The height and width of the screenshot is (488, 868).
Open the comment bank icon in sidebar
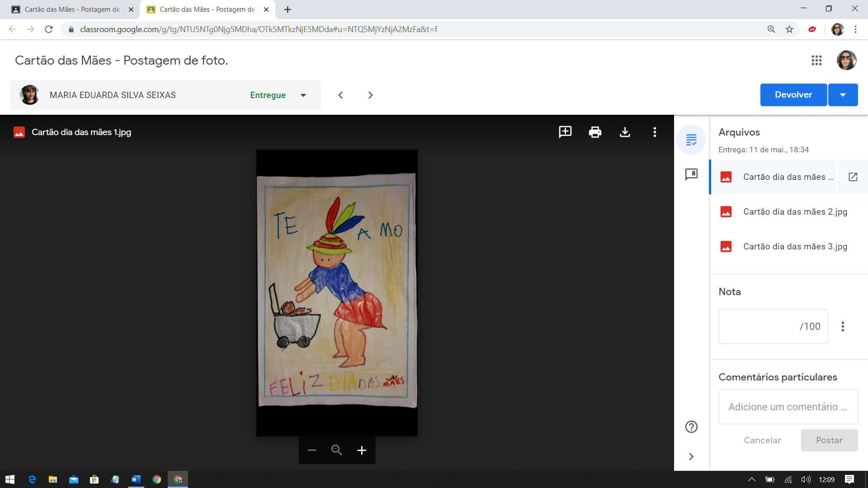691,174
